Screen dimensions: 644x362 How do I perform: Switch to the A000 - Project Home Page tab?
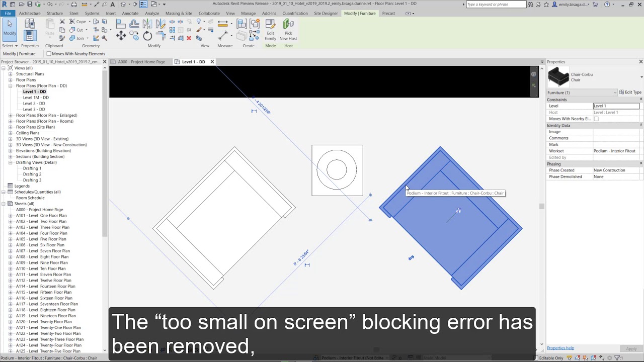[x=141, y=61]
